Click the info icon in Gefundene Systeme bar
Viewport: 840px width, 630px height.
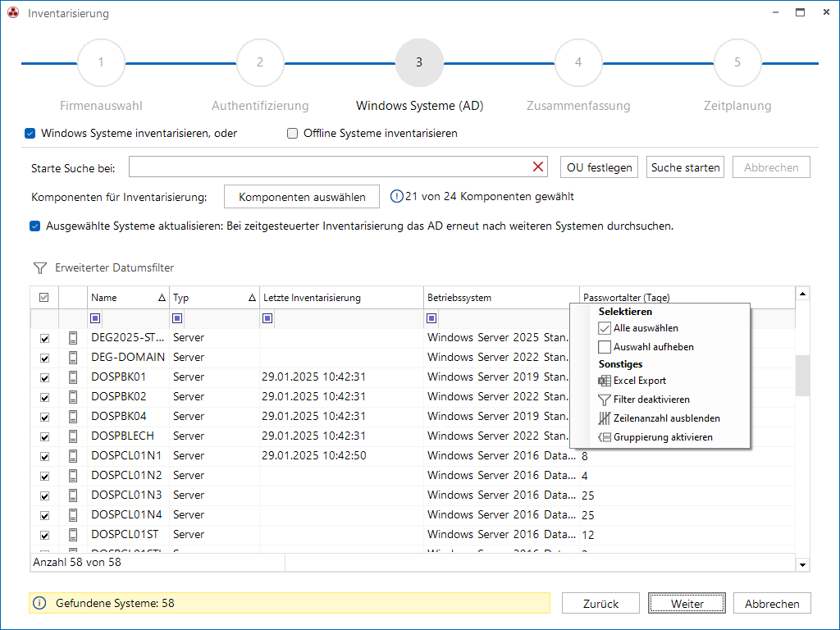pyautogui.click(x=39, y=603)
